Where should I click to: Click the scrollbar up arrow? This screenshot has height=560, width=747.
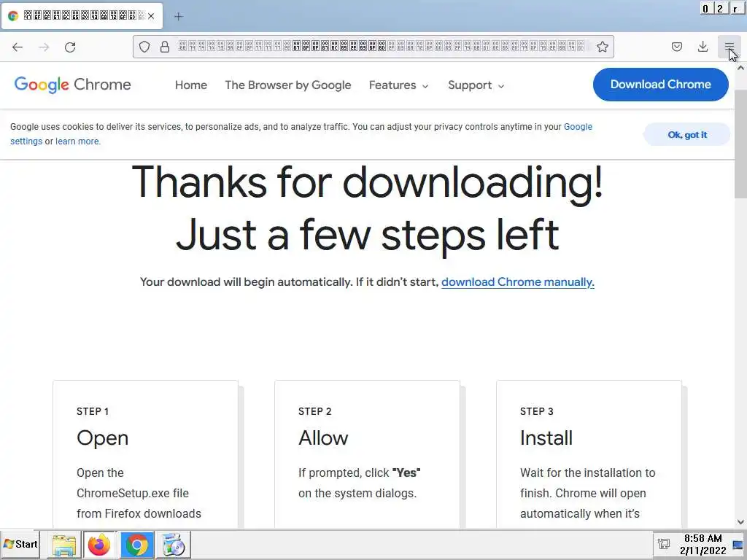click(x=740, y=68)
